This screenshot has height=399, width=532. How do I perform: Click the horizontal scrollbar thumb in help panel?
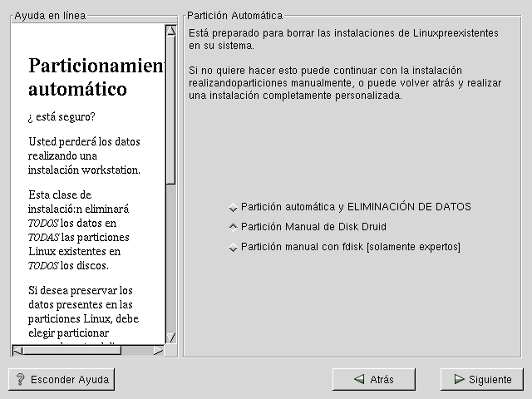coord(71,350)
